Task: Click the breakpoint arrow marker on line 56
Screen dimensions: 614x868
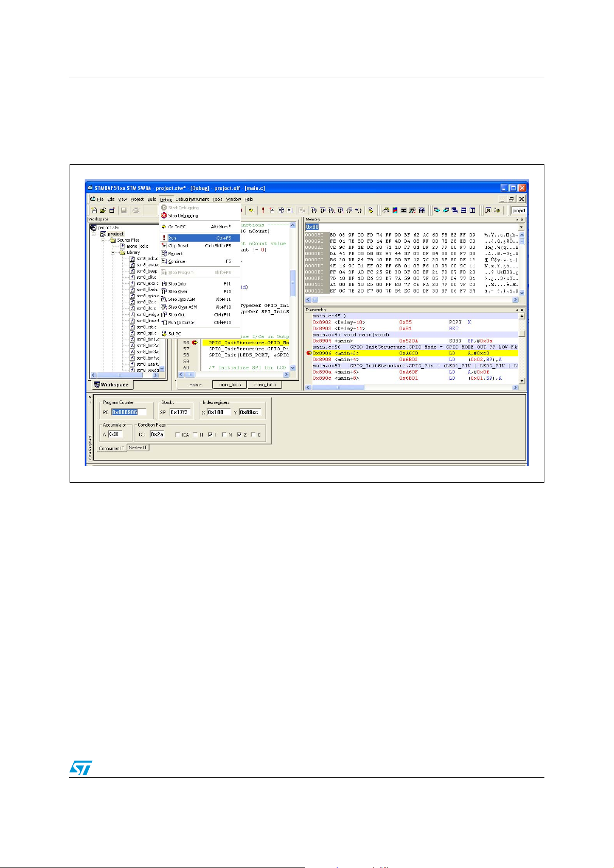Action: tap(194, 343)
